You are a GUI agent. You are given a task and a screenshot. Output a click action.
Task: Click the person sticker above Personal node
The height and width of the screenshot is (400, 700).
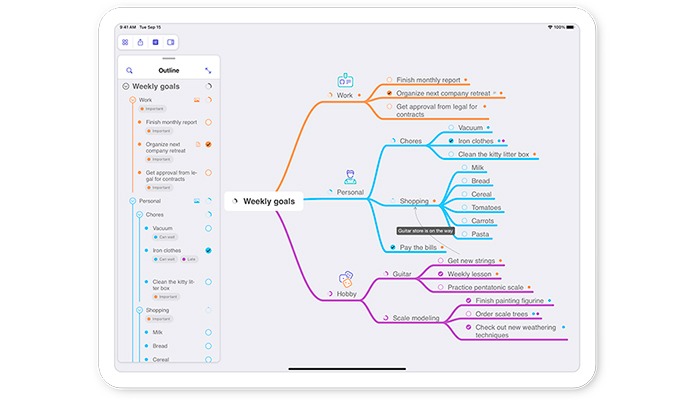click(x=350, y=177)
